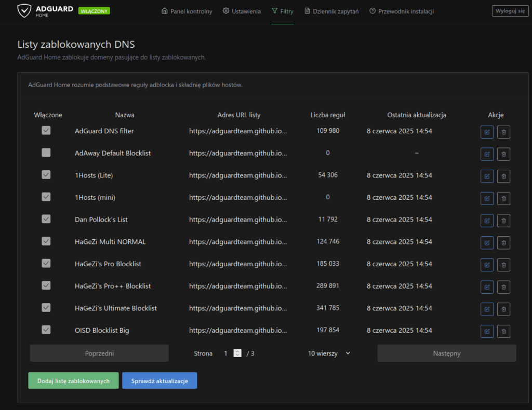
Task: Select the rule count 109 980
Action: coord(328,130)
